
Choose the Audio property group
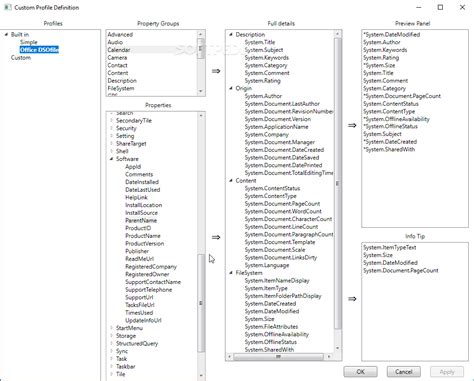click(x=115, y=42)
